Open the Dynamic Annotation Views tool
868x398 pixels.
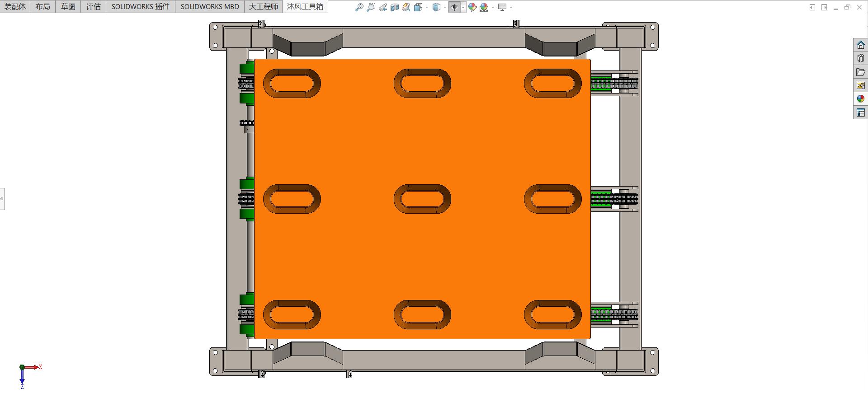pos(406,7)
